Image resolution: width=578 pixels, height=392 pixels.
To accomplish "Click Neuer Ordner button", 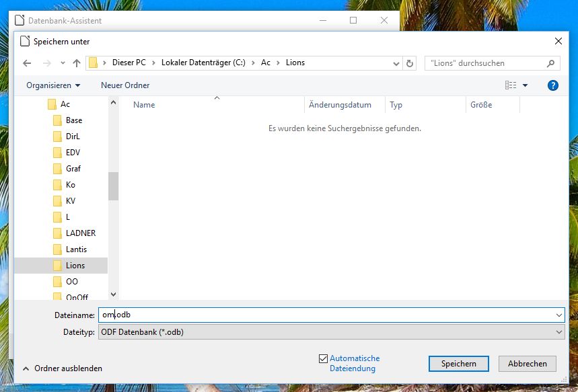I will pos(125,85).
